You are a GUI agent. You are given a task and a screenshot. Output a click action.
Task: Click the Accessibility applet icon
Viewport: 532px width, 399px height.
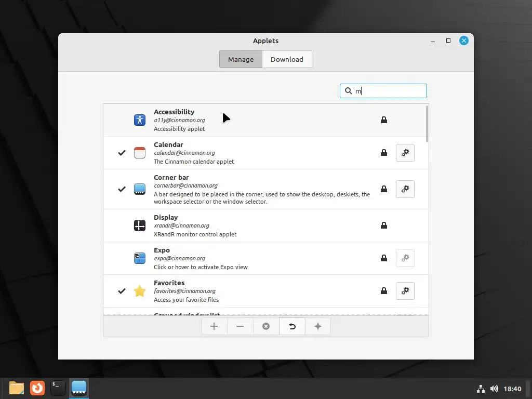139,120
